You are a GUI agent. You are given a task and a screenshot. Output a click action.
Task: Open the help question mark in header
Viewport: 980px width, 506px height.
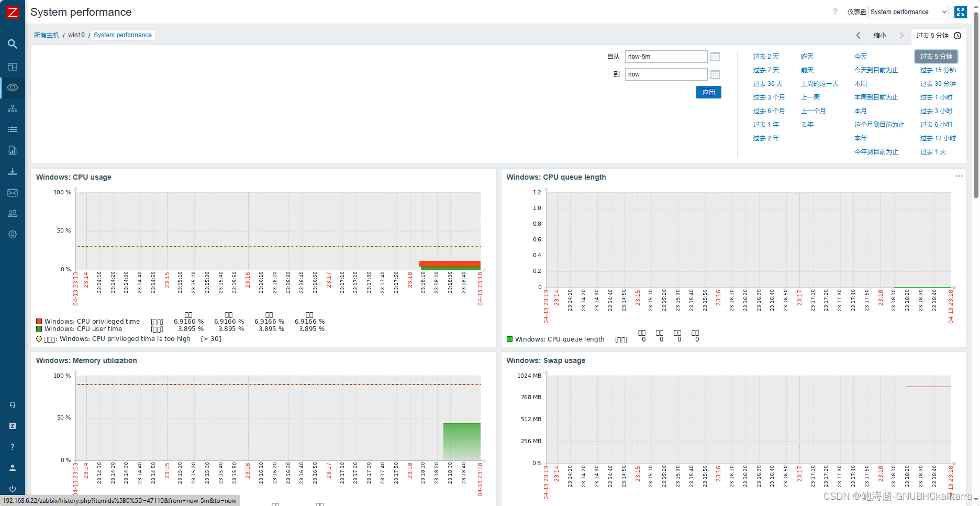835,12
